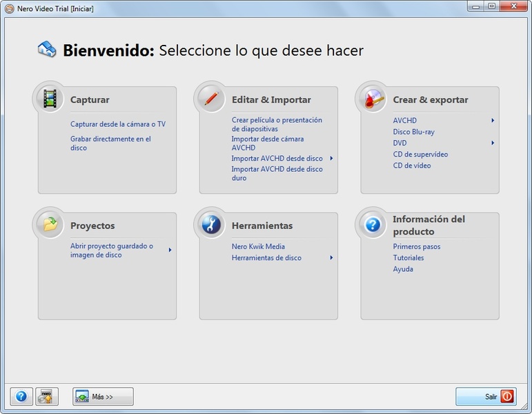Viewport: 532px width, 414px height.
Task: Click the Proyectos heading
Action: coord(92,226)
